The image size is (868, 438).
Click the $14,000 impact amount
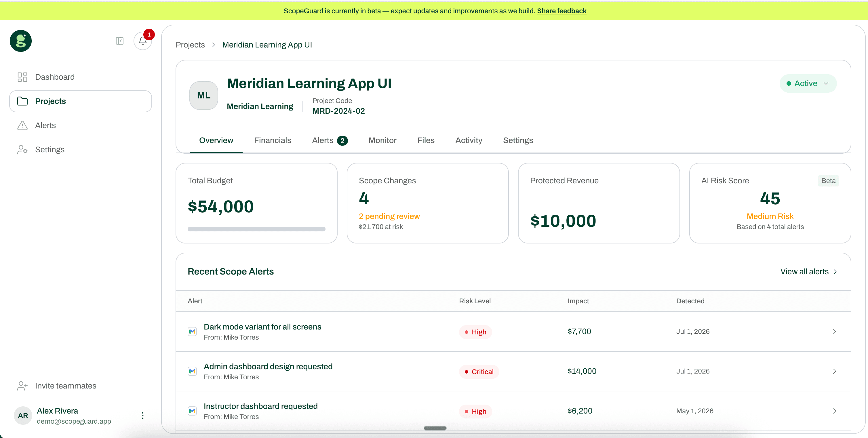pos(582,371)
